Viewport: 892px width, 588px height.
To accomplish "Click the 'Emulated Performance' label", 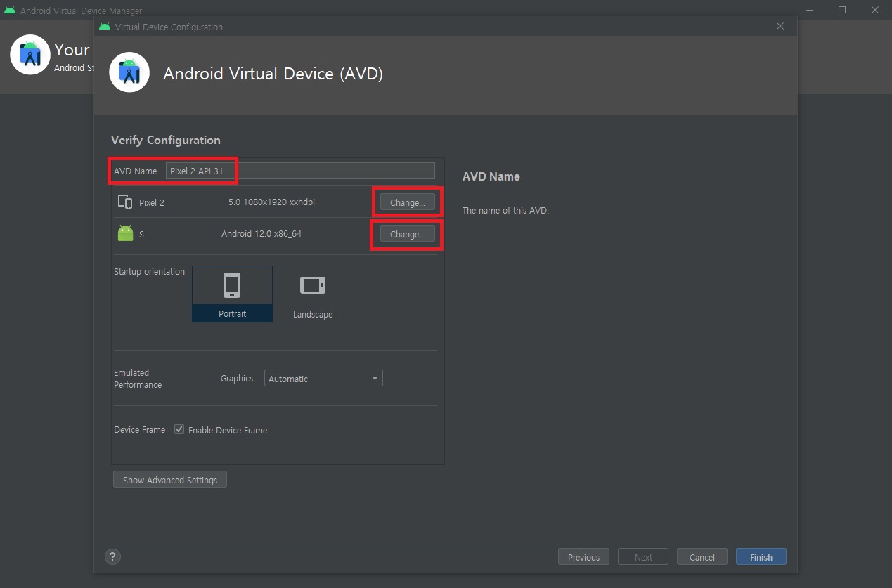I will (x=138, y=379).
